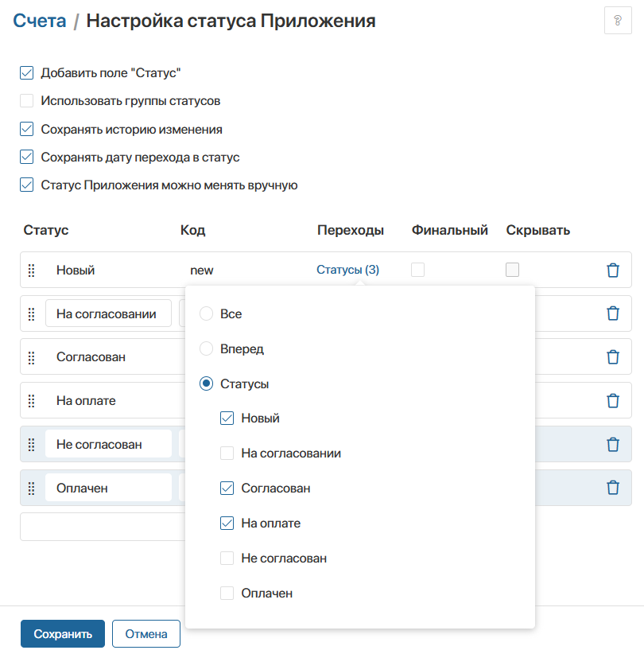
Task: Edit the На согласовании status name field
Action: click(x=108, y=313)
